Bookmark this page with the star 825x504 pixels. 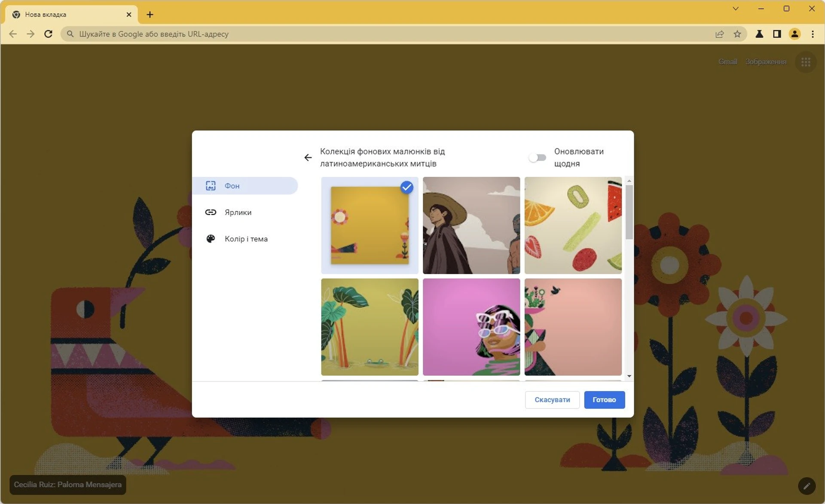(738, 34)
